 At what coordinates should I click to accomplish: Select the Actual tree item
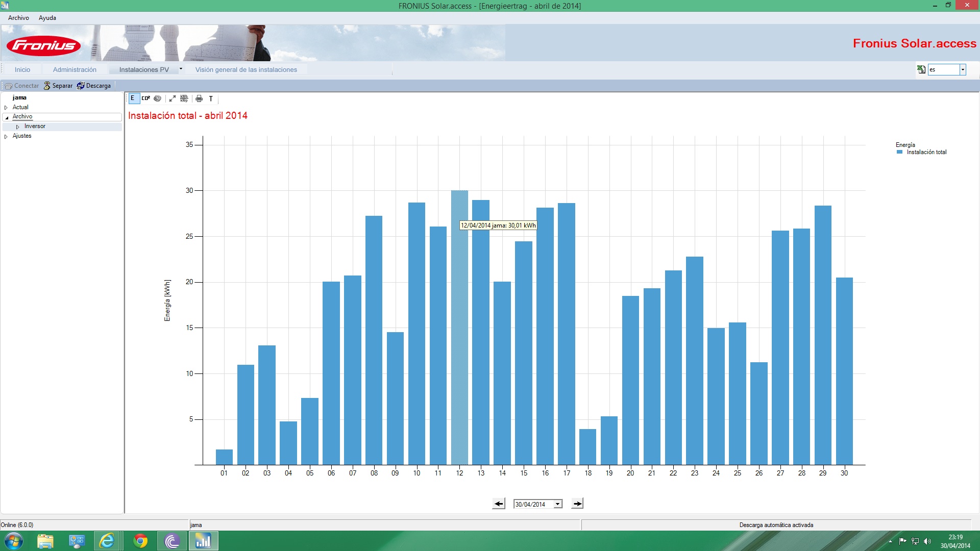[x=20, y=107]
